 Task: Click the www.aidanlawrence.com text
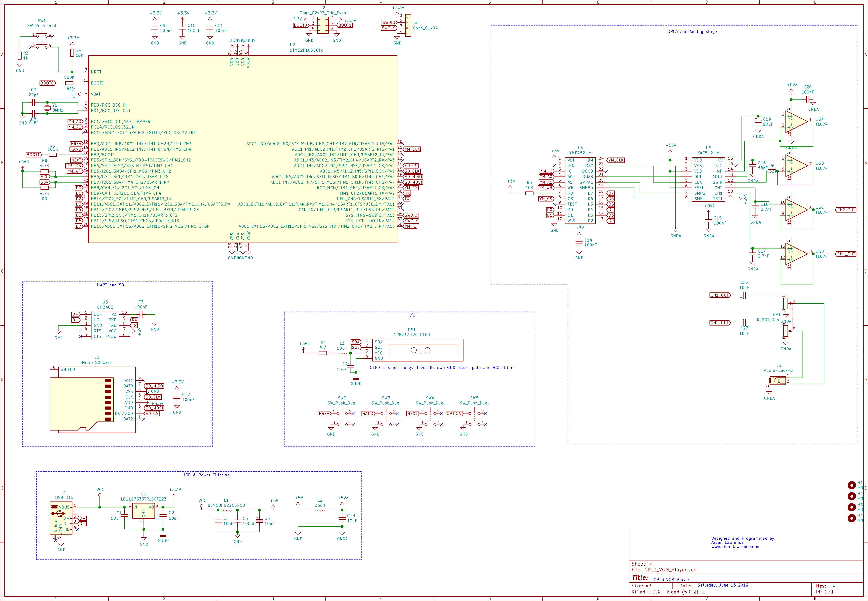tap(736, 547)
